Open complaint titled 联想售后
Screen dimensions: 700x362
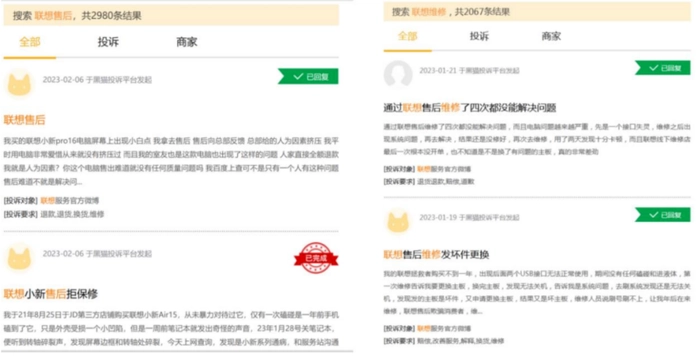(25, 120)
